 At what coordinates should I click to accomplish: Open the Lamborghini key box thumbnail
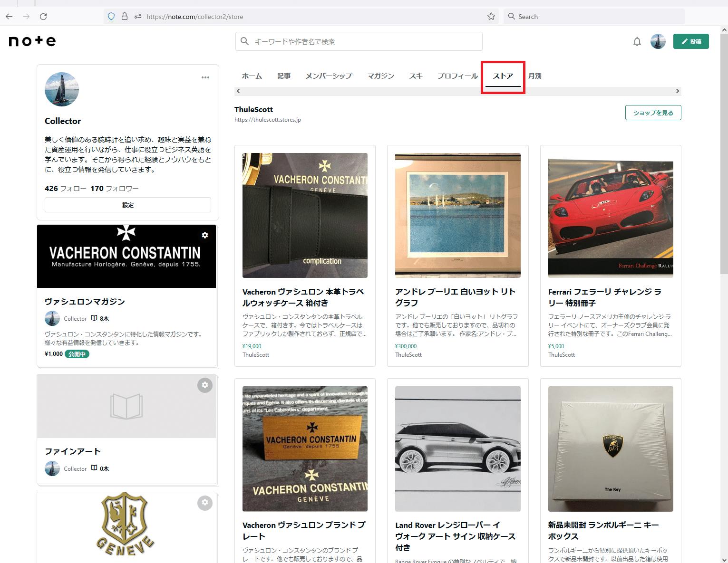click(611, 449)
